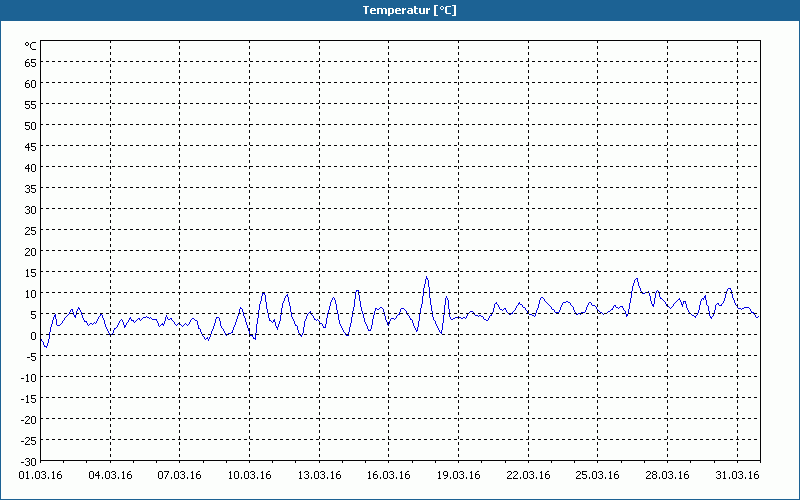The image size is (800, 500).
Task: Click the 01.03.16 date label
Action: (40, 476)
